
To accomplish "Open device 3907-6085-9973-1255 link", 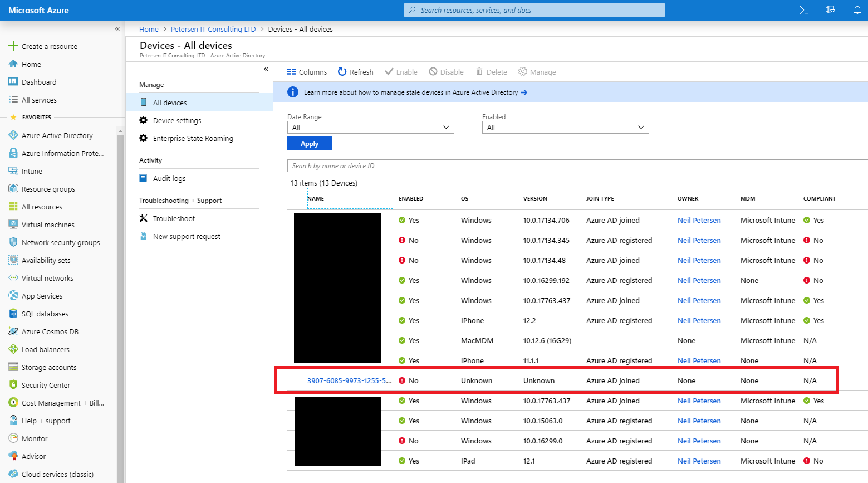I will coord(350,380).
